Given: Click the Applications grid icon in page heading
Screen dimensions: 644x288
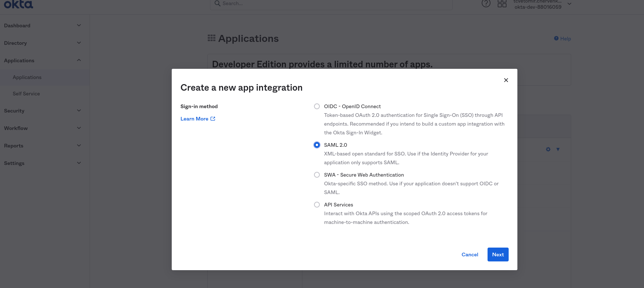Looking at the screenshot, I should pyautogui.click(x=211, y=38).
